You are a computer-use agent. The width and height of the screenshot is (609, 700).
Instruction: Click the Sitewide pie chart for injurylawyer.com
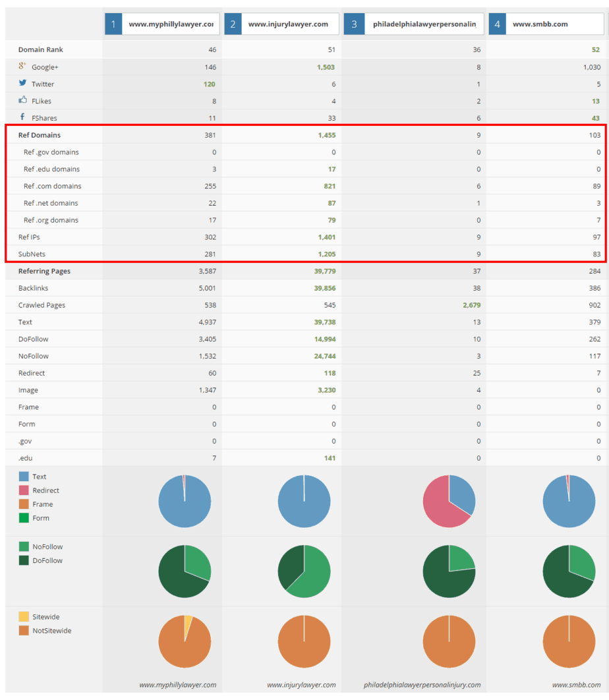304,641
